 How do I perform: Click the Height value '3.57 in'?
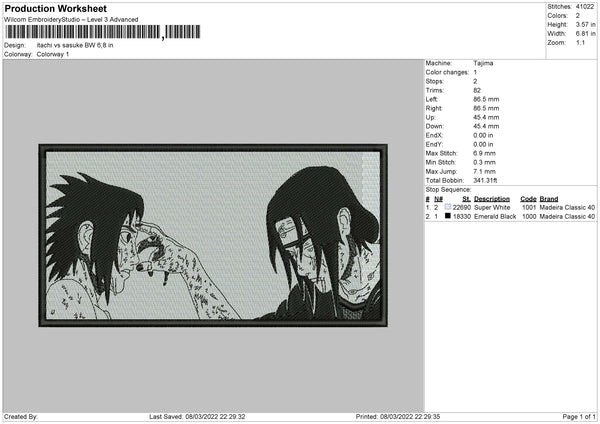pyautogui.click(x=585, y=24)
